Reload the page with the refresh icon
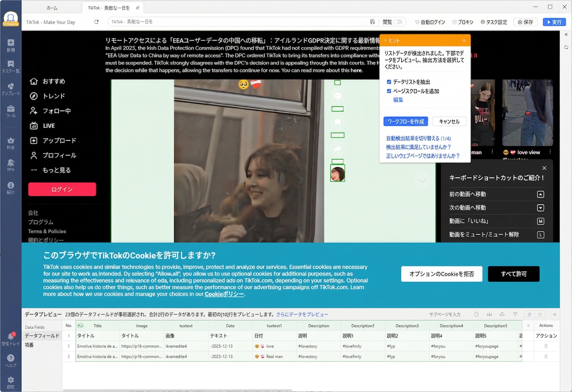 [96, 22]
